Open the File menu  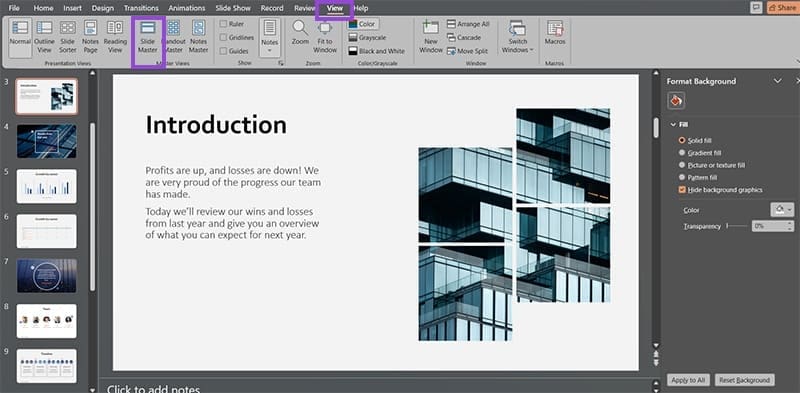(14, 8)
